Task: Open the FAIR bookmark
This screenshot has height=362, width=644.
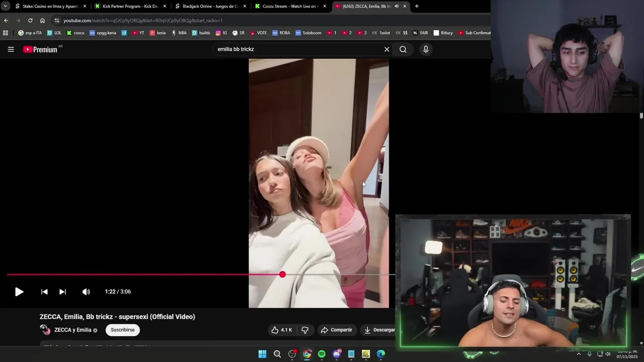Action: pyautogui.click(x=420, y=33)
